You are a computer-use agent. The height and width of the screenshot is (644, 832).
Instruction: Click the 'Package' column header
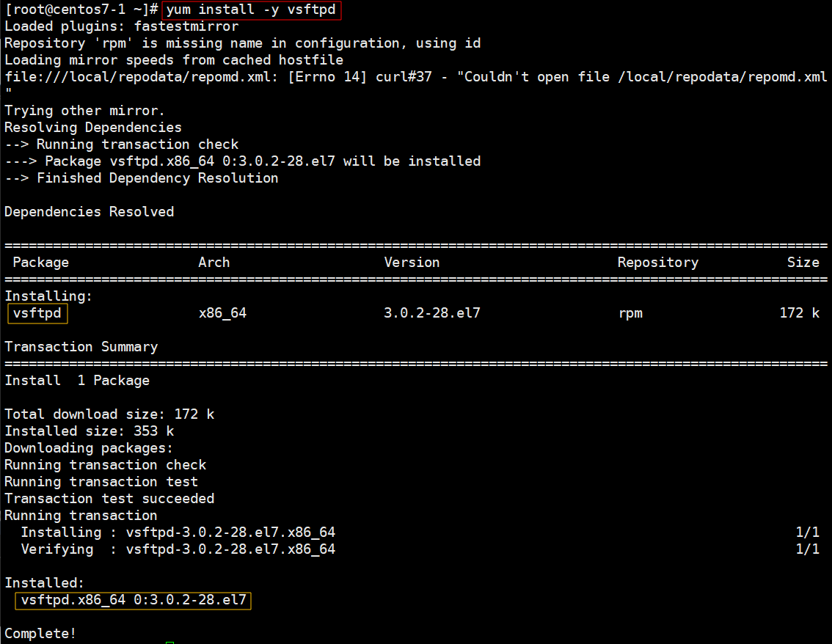tap(41, 263)
